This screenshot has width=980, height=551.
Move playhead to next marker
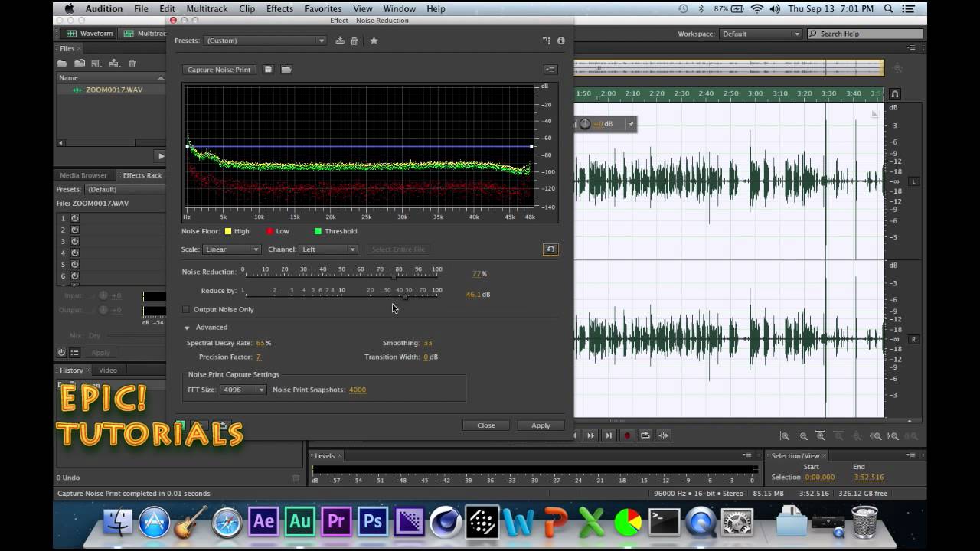point(609,435)
